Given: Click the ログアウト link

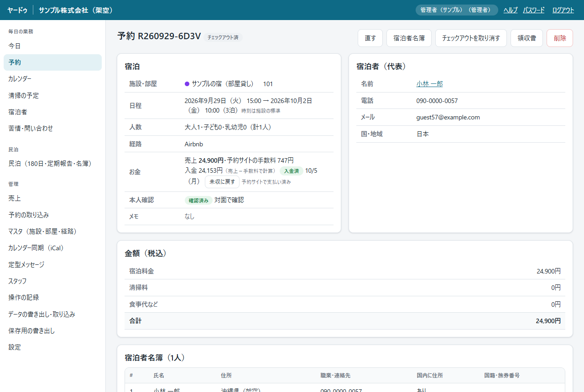Looking at the screenshot, I should pyautogui.click(x=563, y=10).
